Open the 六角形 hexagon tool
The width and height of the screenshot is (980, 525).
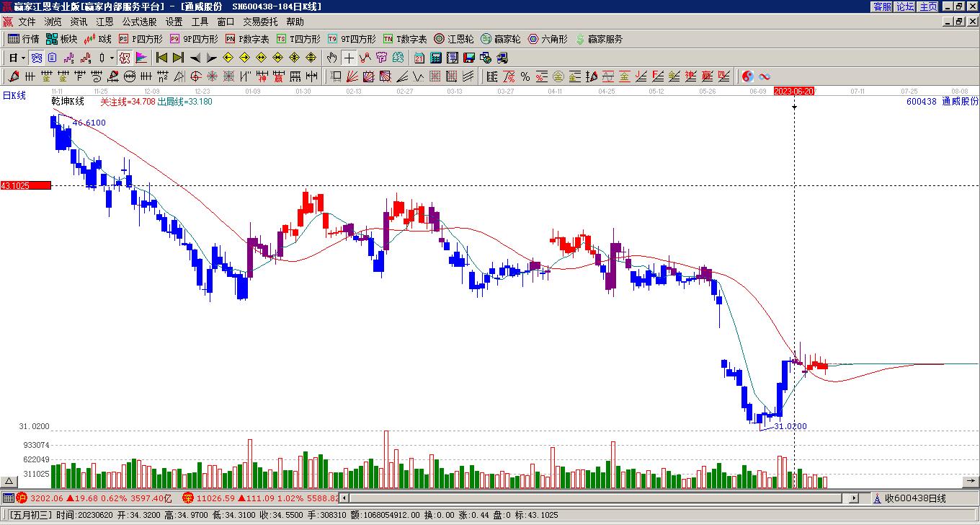(548, 39)
